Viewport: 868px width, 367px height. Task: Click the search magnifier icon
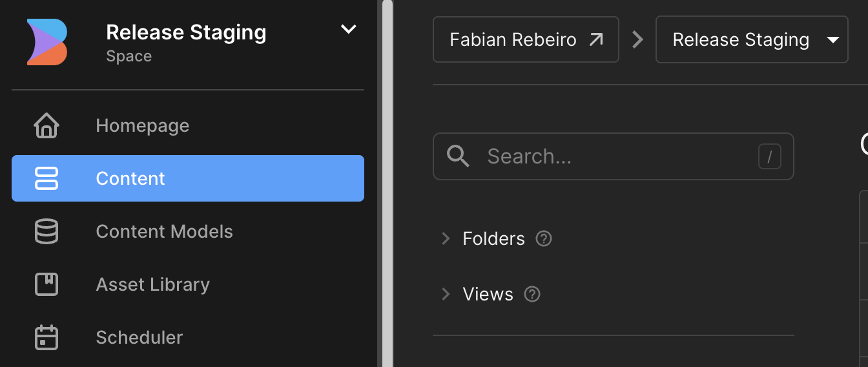(x=458, y=156)
